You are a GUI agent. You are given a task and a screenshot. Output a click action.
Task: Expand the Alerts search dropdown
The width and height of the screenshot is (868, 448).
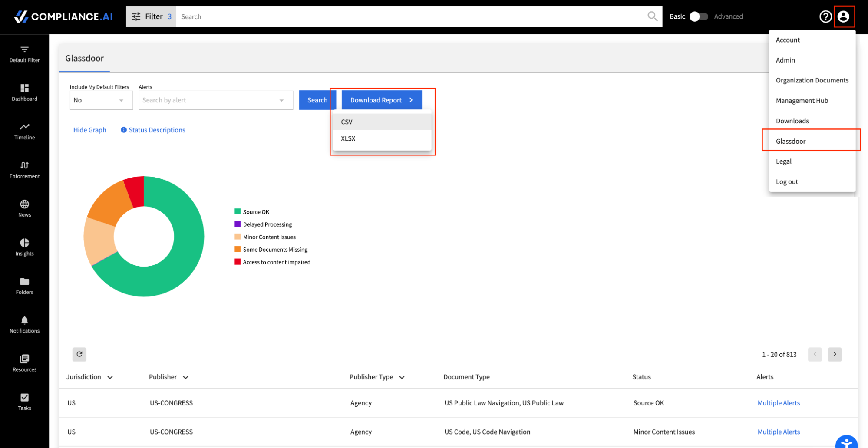click(281, 100)
